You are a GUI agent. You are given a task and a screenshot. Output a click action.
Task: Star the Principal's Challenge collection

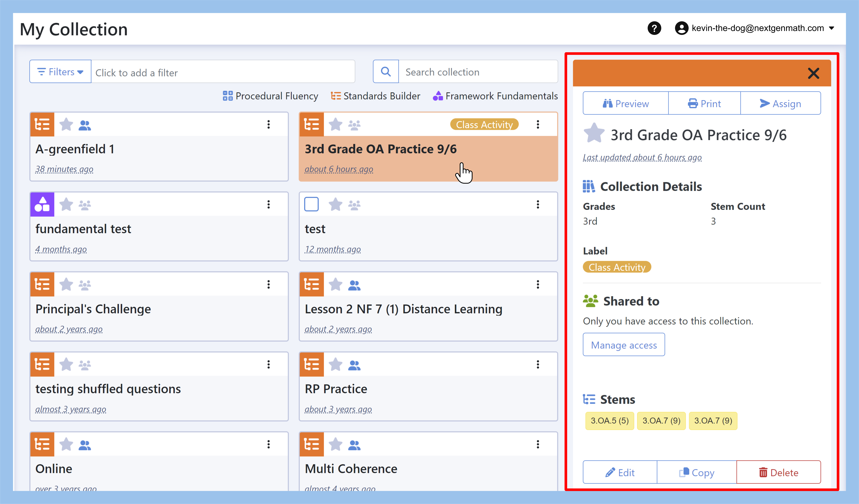[x=66, y=284]
